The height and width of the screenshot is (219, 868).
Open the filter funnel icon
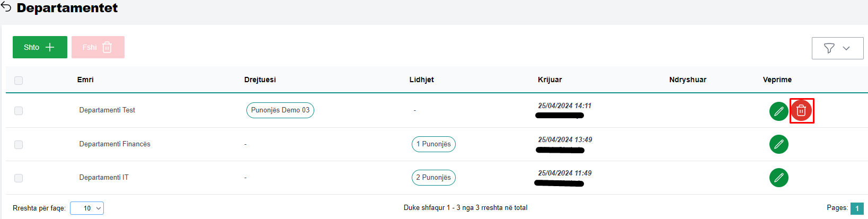coord(829,48)
